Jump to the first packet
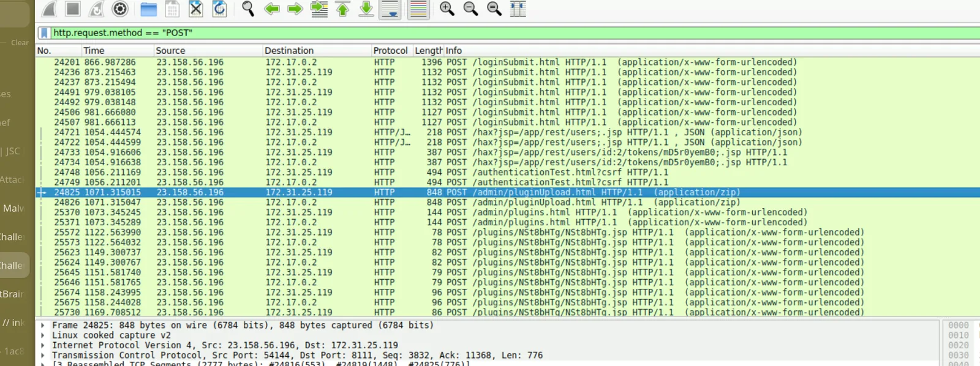Screen dimensions: 980x366 (343, 9)
